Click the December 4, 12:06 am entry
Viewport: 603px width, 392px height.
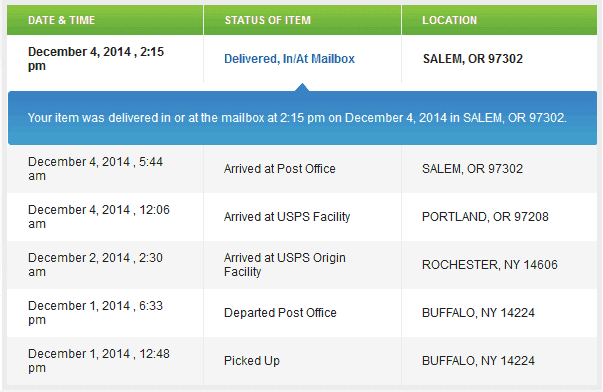click(x=99, y=217)
